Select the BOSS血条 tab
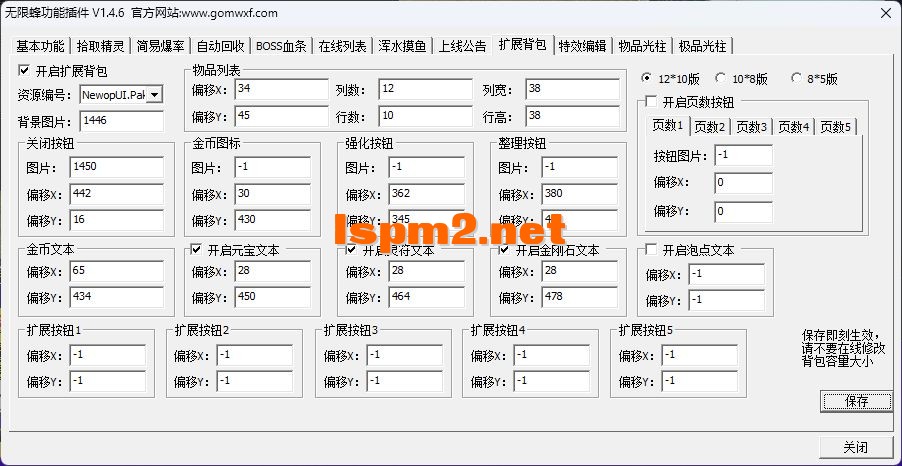 282,46
